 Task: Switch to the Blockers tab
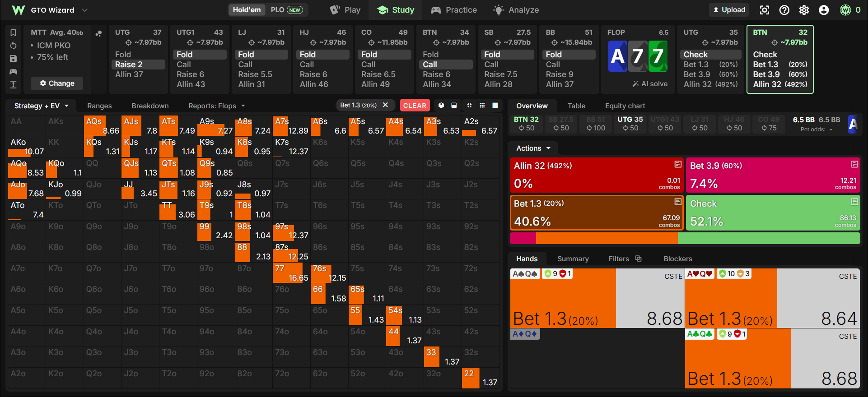tap(678, 259)
